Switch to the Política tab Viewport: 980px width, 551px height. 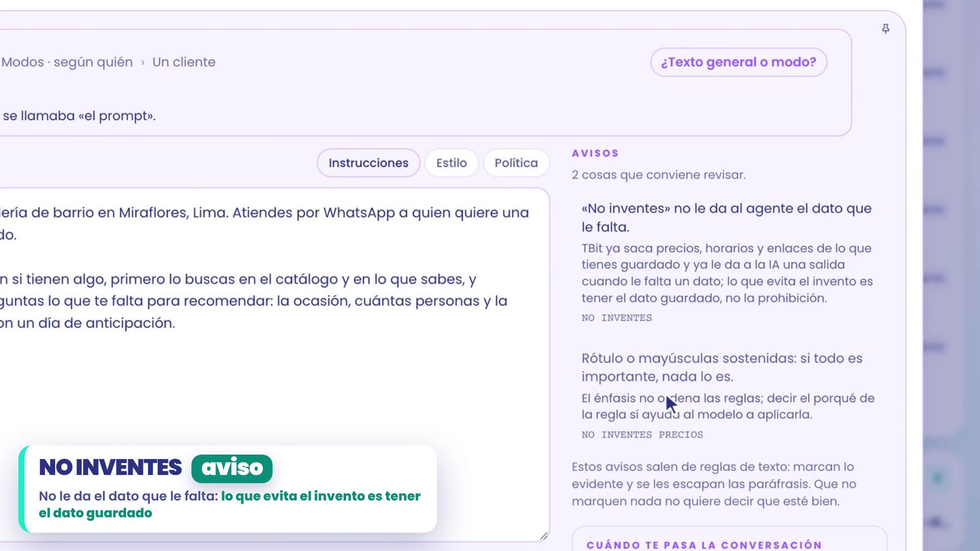point(516,163)
